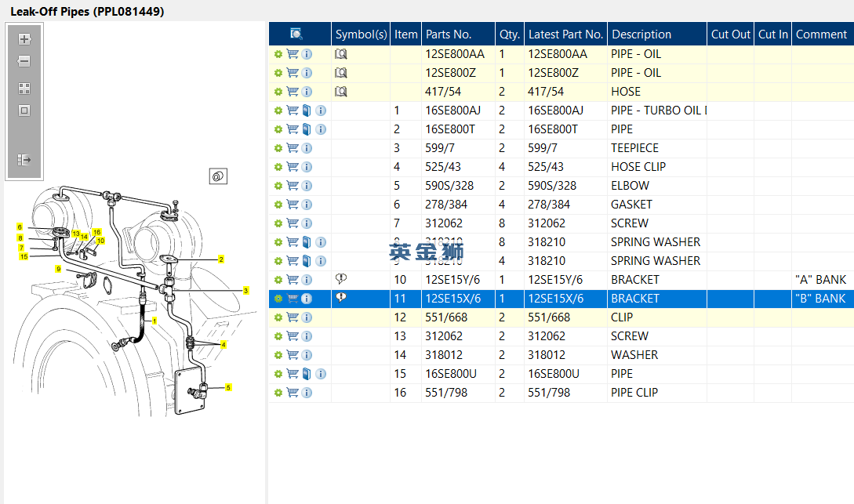The width and height of the screenshot is (854, 504).
Task: Click the four-squares grid view icon
Action: (x=24, y=89)
